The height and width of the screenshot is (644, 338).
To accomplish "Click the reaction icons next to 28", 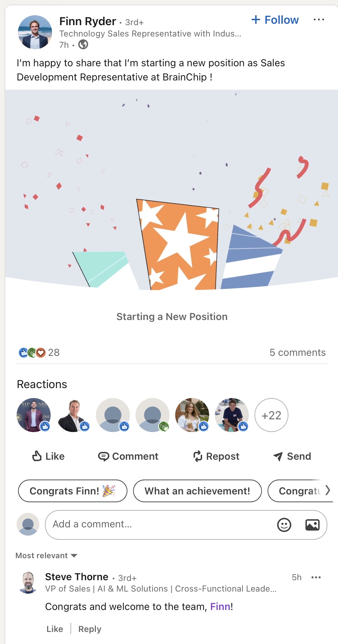I will [x=32, y=353].
